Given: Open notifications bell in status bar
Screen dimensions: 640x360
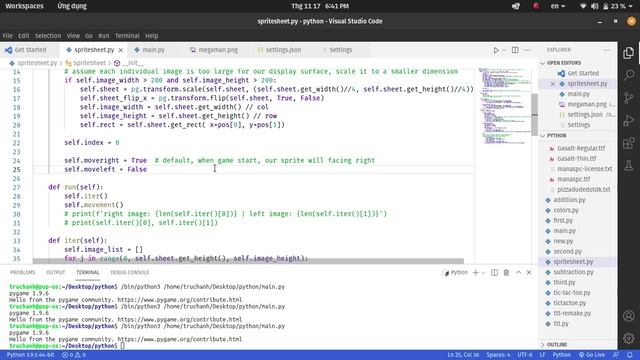Looking at the screenshot, I should [x=630, y=355].
